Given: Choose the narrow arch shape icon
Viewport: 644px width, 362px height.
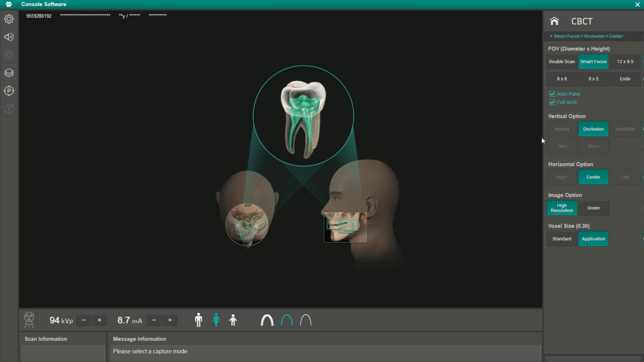Looking at the screenshot, I should [306, 320].
